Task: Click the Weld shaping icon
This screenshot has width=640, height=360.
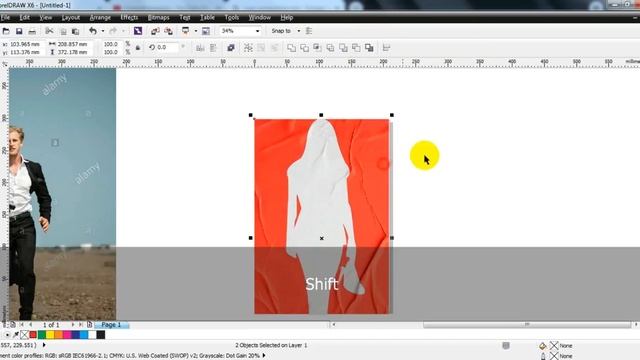Action: [x=291, y=48]
